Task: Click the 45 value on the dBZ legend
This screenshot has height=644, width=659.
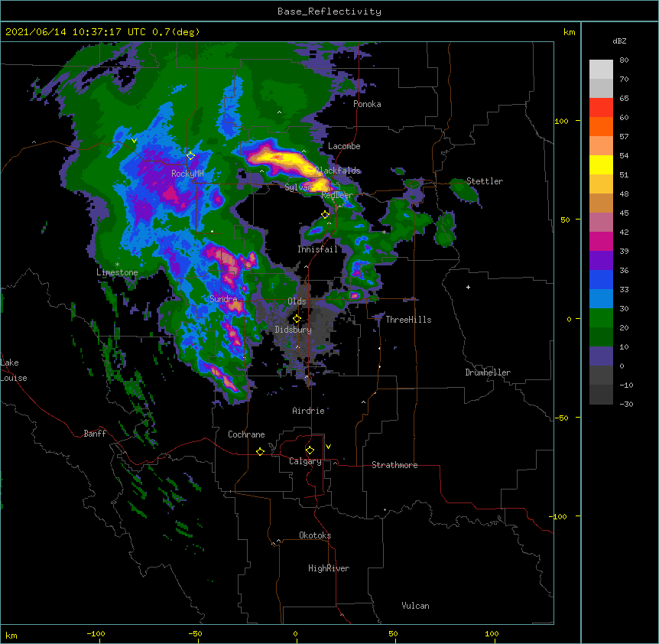Action: pyautogui.click(x=624, y=213)
